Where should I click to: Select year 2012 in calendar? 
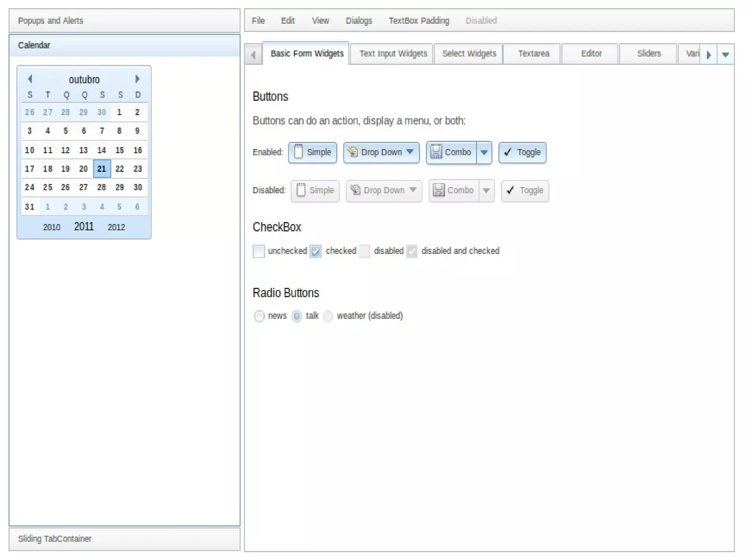tap(116, 227)
